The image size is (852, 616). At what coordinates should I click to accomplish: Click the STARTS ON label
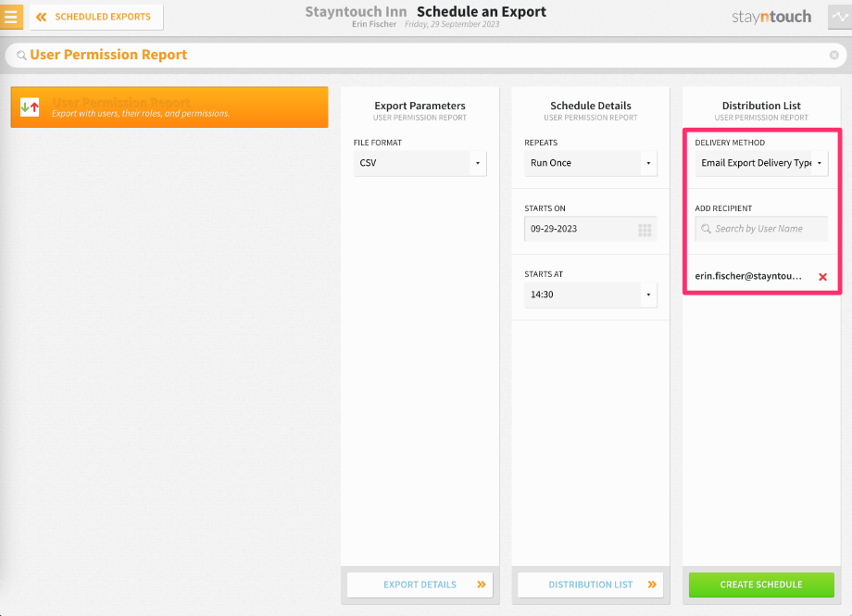(x=545, y=208)
